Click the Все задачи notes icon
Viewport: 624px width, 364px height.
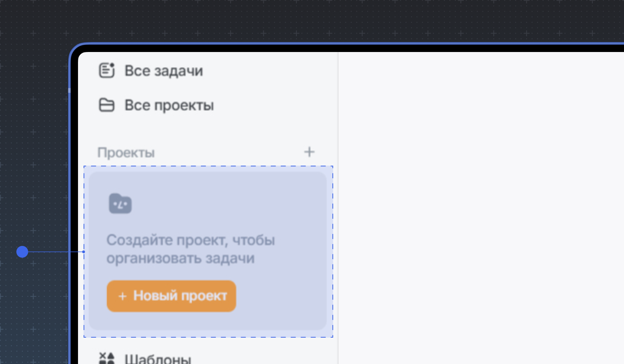point(107,71)
